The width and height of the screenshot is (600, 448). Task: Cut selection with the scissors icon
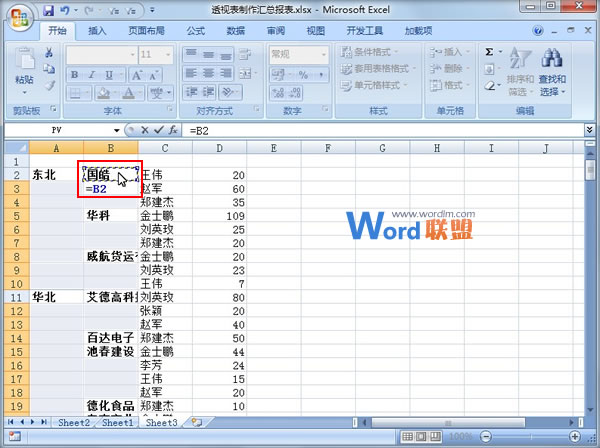coord(49,52)
